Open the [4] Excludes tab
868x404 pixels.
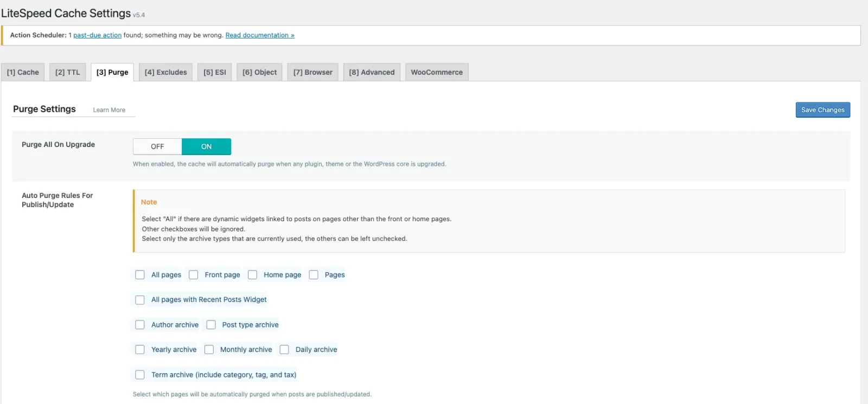pyautogui.click(x=165, y=72)
